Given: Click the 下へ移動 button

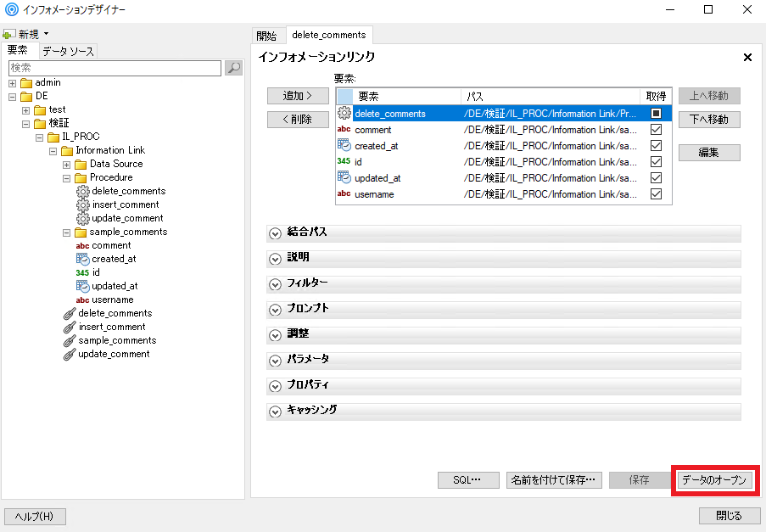Looking at the screenshot, I should pos(709,119).
